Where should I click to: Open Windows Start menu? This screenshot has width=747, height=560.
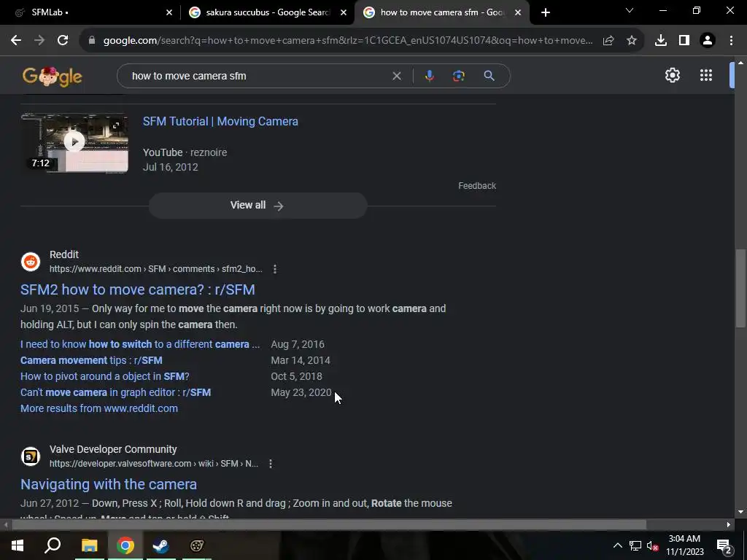point(18,545)
